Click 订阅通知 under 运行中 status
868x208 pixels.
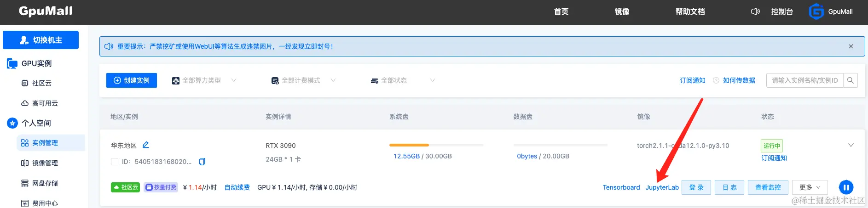coord(774,158)
